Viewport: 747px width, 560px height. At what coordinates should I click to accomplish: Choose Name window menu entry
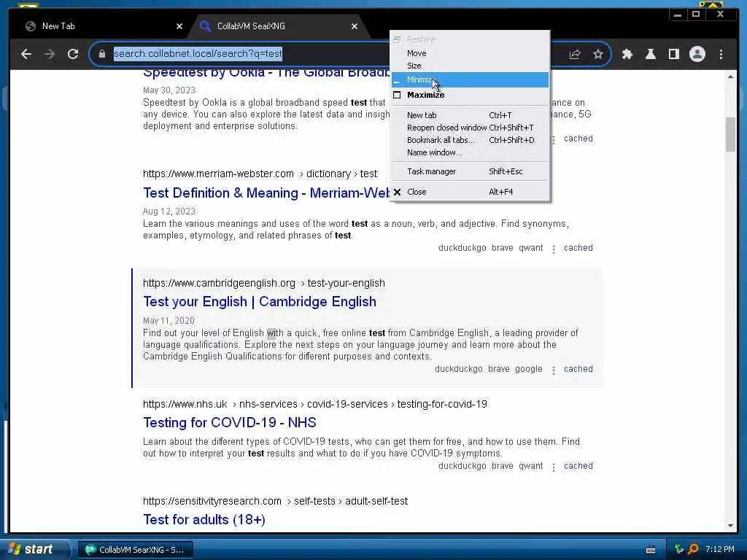pos(470,152)
